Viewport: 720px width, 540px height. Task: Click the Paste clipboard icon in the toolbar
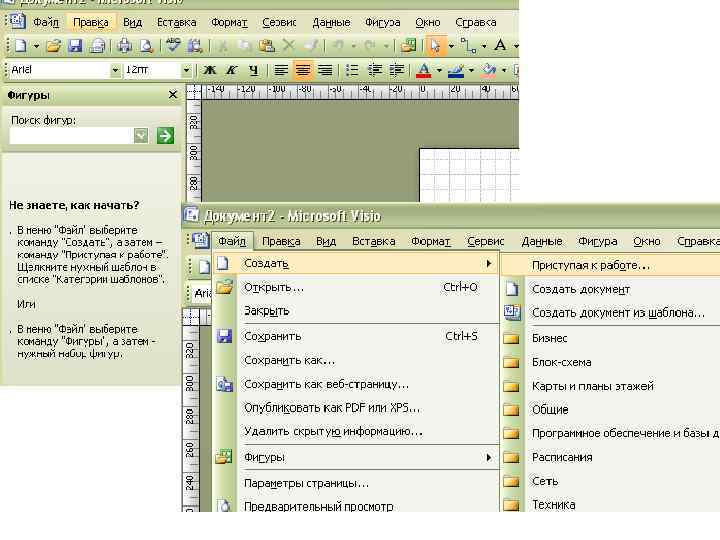click(266, 45)
